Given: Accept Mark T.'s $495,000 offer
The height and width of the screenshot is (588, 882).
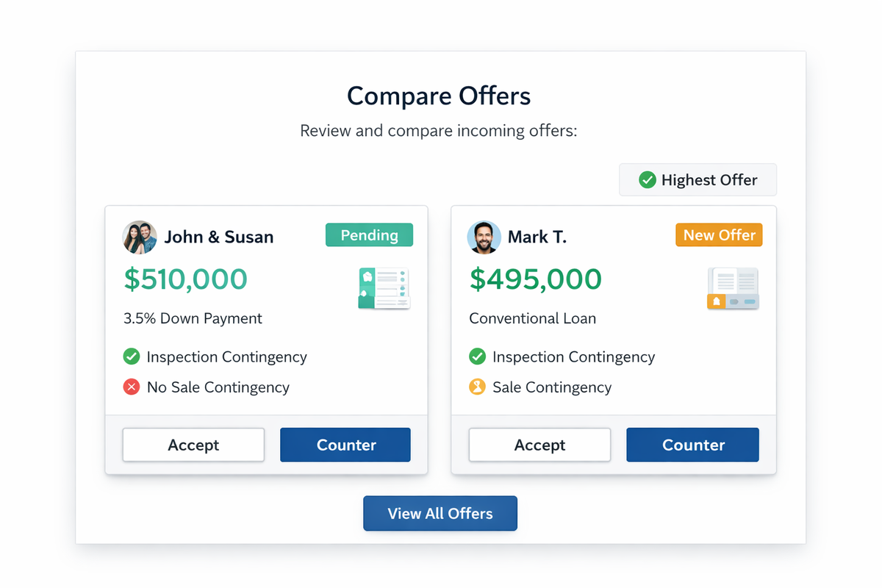Looking at the screenshot, I should point(539,445).
